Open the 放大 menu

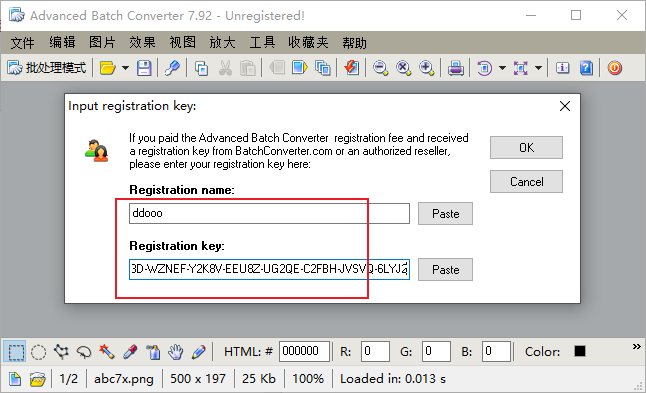click(x=222, y=42)
